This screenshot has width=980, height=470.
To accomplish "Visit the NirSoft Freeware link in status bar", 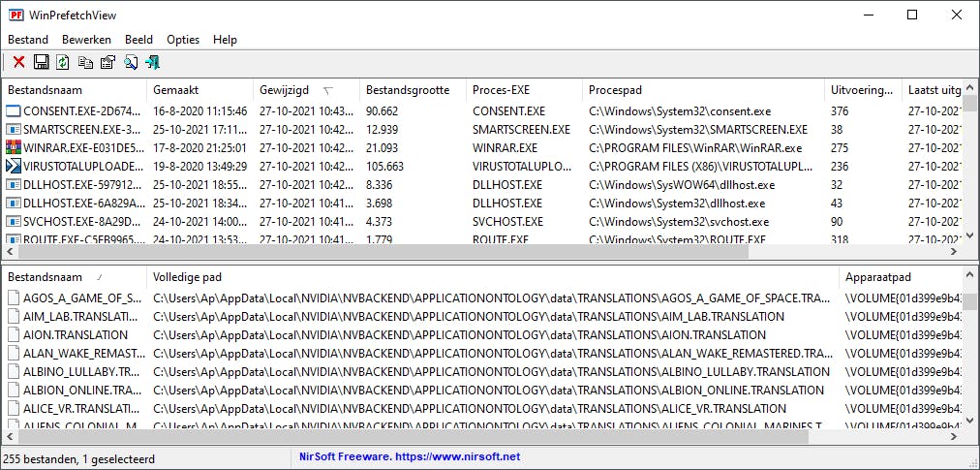I will tap(410, 456).
